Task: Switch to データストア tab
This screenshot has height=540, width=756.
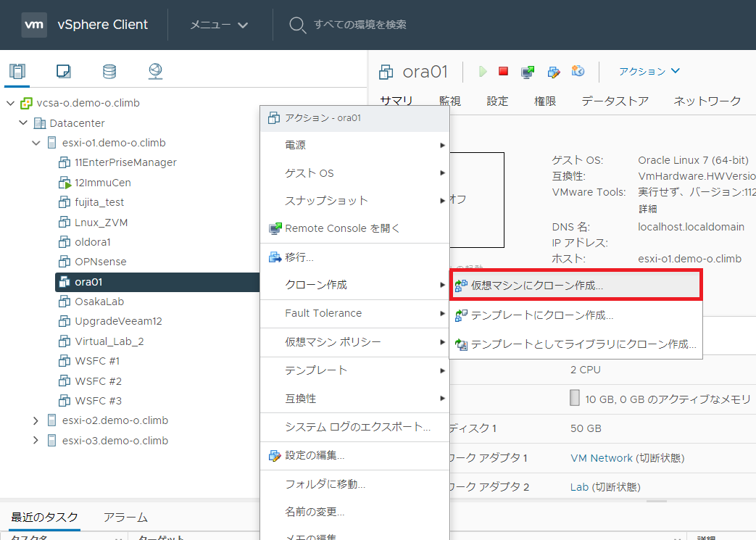Action: coord(615,101)
